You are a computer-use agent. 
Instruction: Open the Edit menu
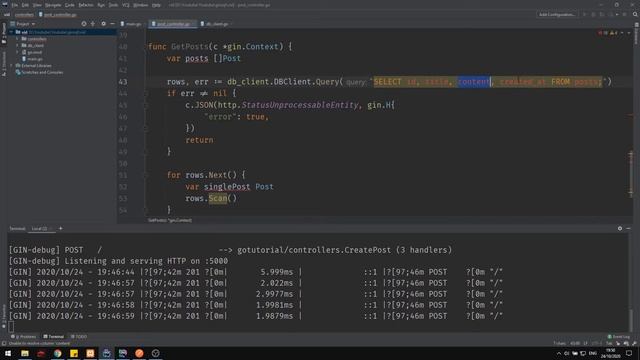point(25,5)
